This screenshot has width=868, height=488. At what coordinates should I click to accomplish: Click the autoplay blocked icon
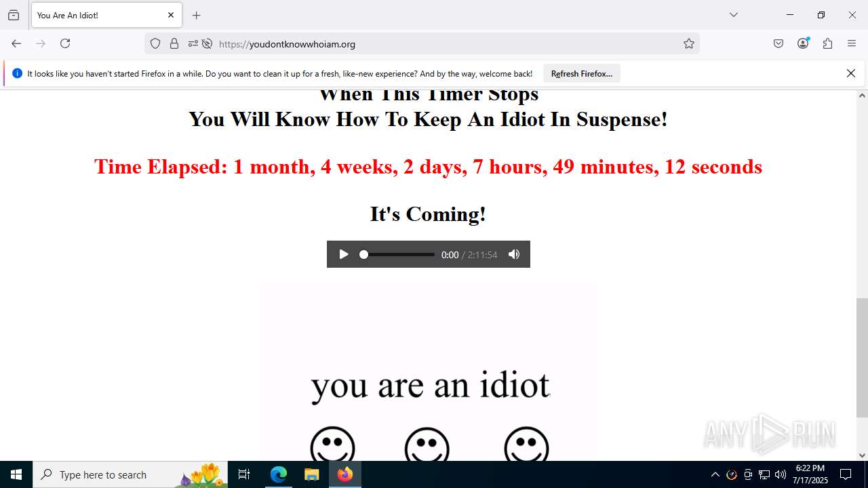point(207,43)
